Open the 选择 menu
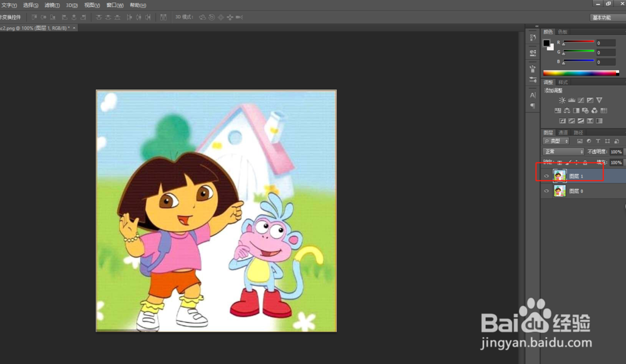Image resolution: width=626 pixels, height=364 pixels. click(x=31, y=5)
